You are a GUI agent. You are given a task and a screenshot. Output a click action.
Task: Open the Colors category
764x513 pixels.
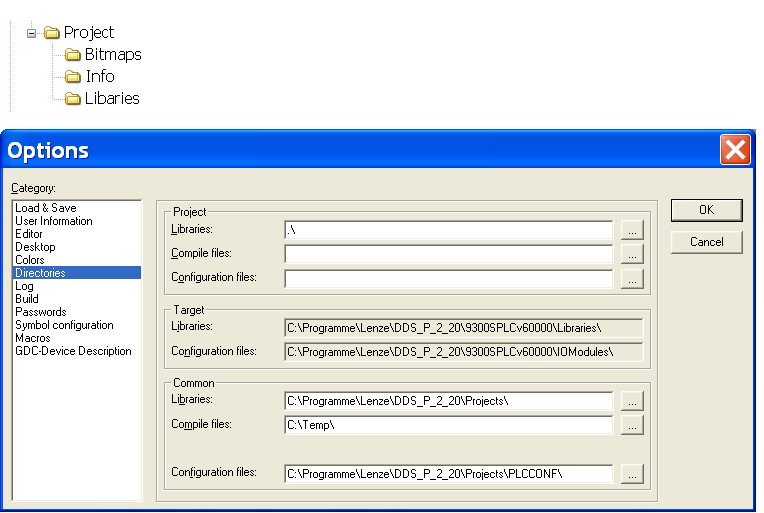(30, 260)
